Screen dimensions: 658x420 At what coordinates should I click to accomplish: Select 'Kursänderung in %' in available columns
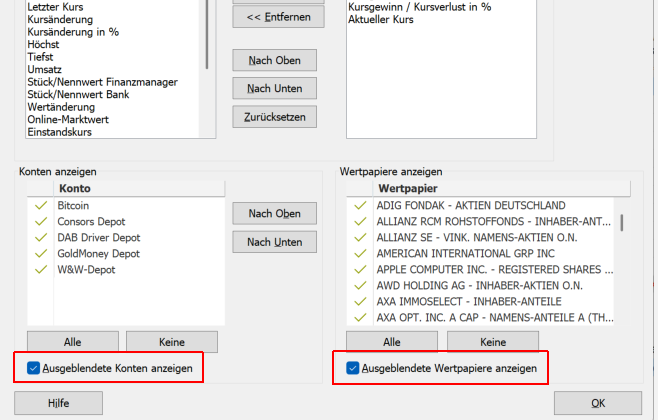(x=73, y=32)
